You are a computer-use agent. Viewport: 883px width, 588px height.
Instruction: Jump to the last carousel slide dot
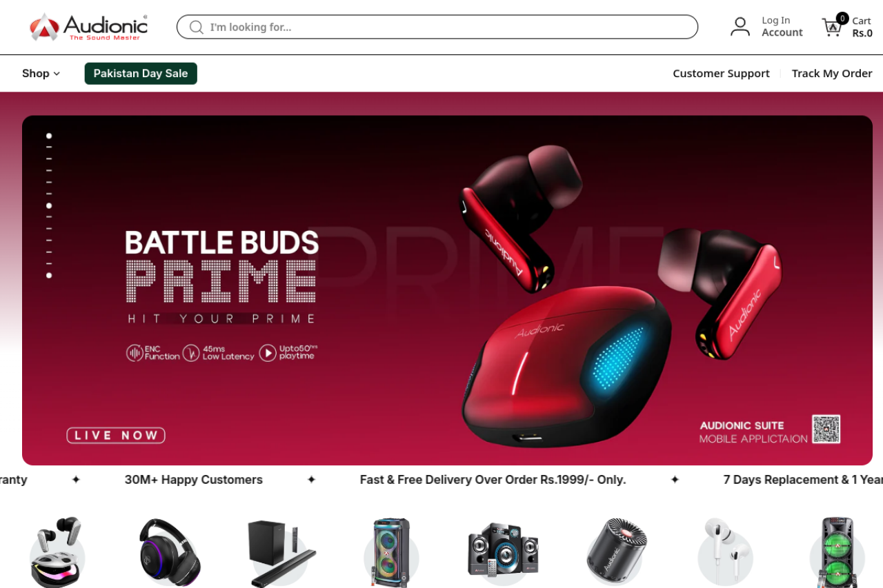(49, 275)
